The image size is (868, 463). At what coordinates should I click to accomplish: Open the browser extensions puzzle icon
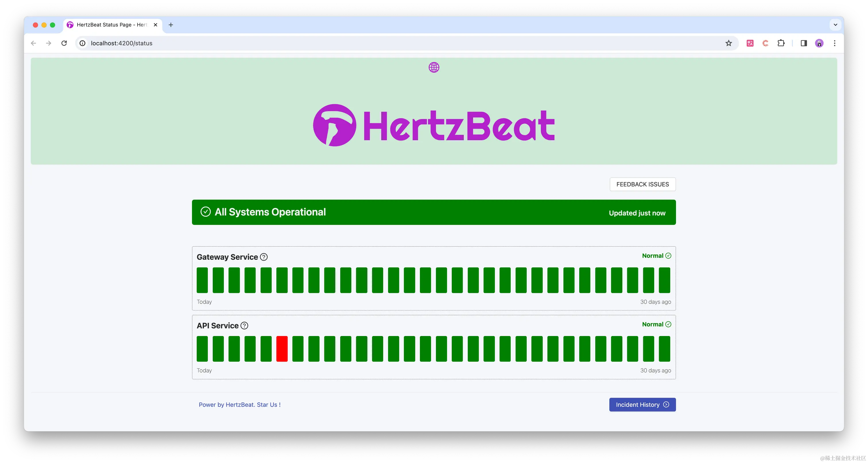[x=781, y=43]
